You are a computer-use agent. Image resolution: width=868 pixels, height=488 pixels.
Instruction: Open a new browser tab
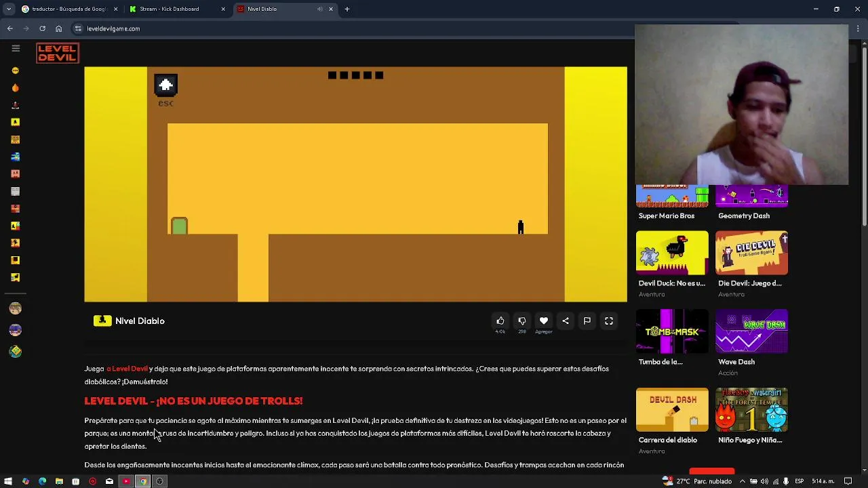click(347, 9)
